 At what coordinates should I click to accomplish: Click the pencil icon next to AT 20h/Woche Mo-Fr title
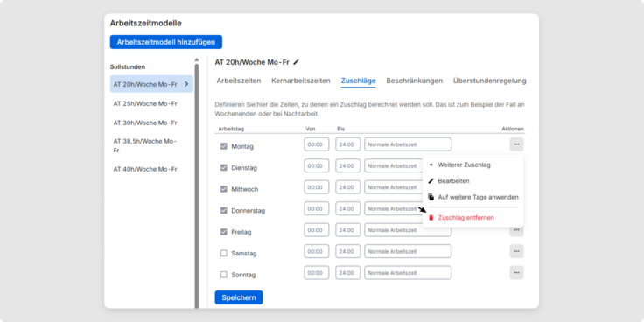tap(296, 62)
